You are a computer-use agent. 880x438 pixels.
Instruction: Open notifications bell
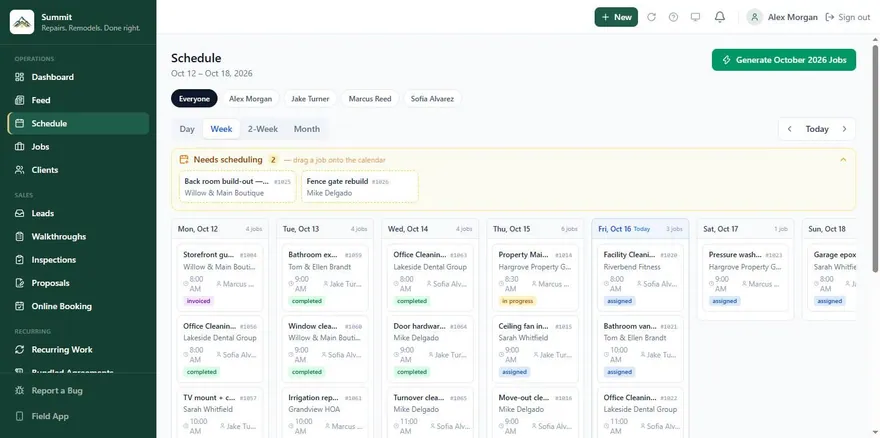click(x=719, y=17)
